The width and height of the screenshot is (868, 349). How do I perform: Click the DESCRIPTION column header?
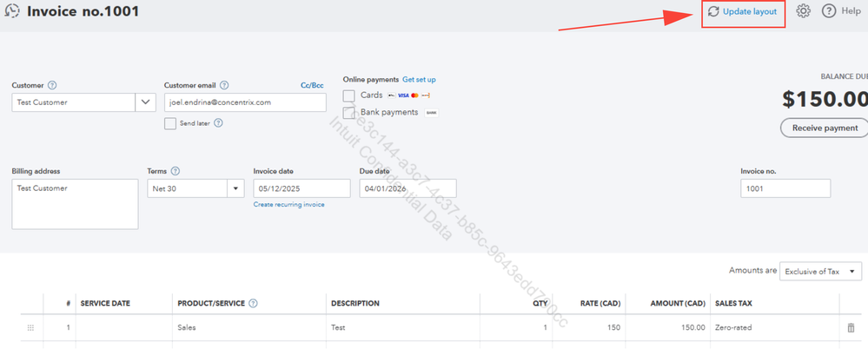(354, 304)
